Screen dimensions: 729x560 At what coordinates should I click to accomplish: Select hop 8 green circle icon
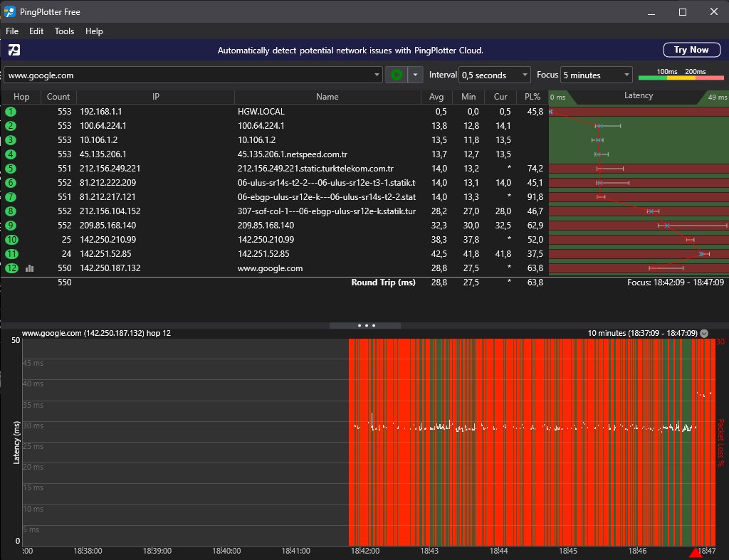point(11,211)
